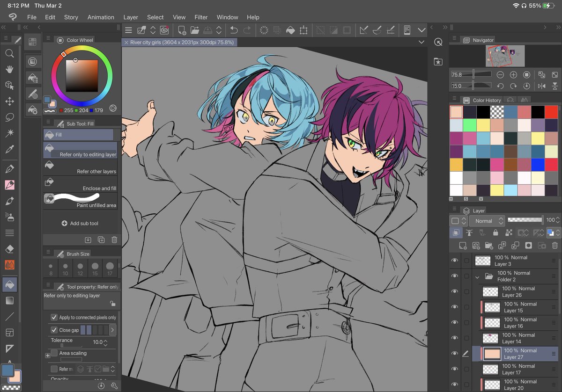The width and height of the screenshot is (562, 392).
Task: Click the Navigator canvas thumbnail
Action: tap(505, 56)
